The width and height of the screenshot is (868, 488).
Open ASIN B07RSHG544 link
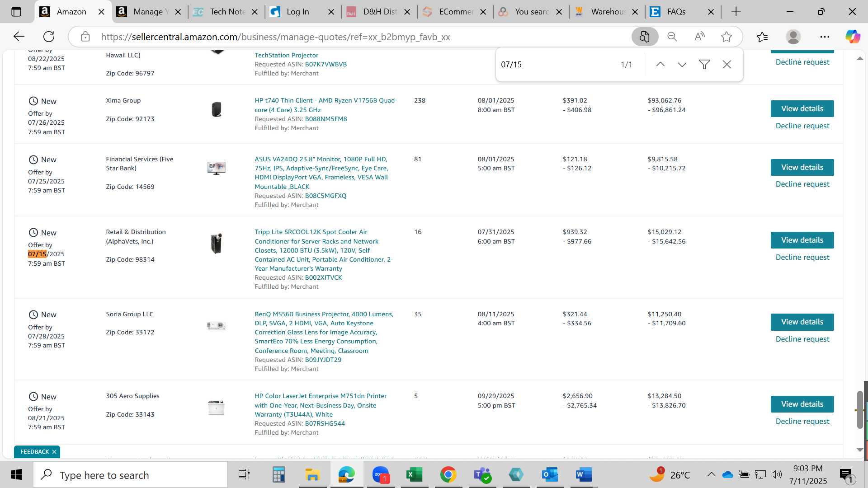pos(325,424)
